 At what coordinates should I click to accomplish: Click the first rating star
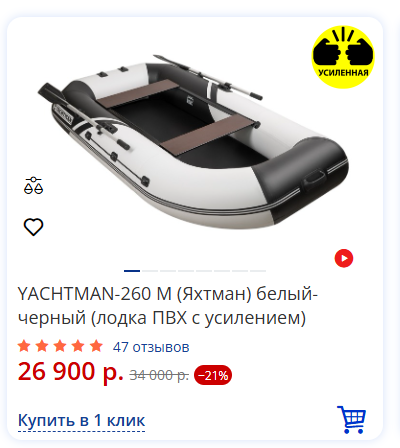[24, 346]
